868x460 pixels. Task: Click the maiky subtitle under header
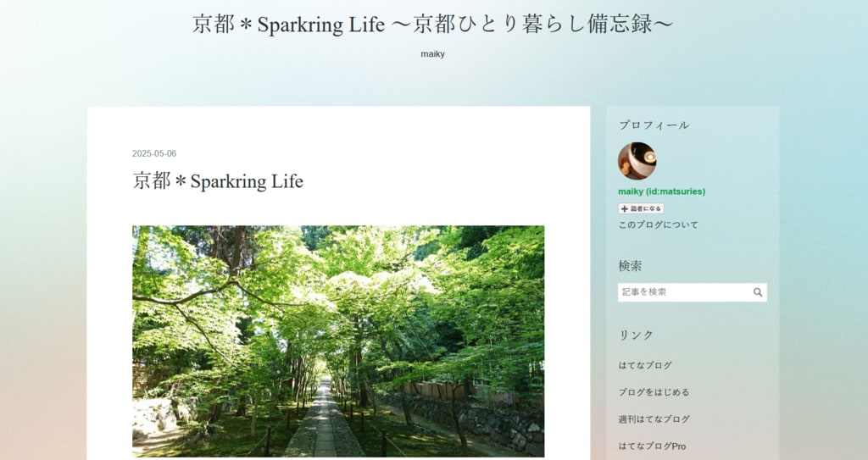[433, 54]
